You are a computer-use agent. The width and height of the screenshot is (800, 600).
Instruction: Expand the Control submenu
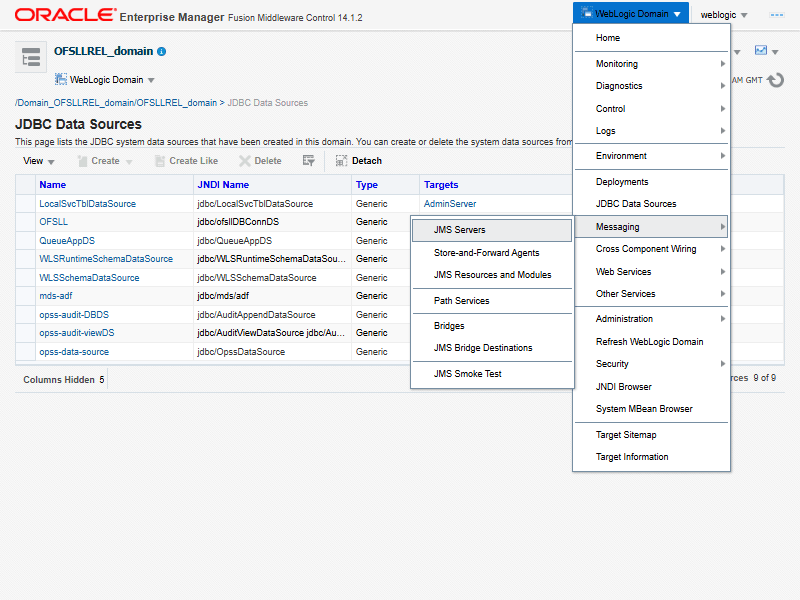[652, 109]
